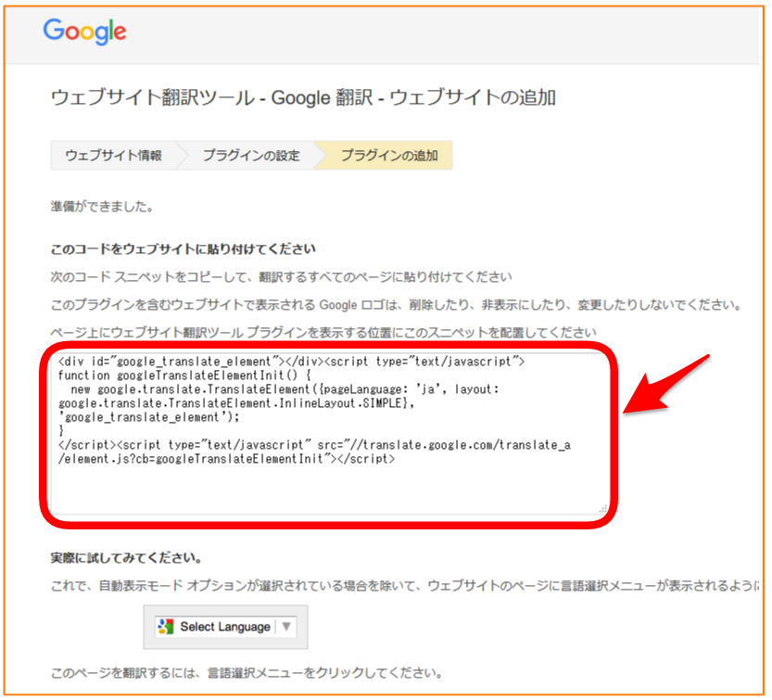Image resolution: width=772 pixels, height=700 pixels.
Task: Grab the textarea resize handle
Action: 603,509
